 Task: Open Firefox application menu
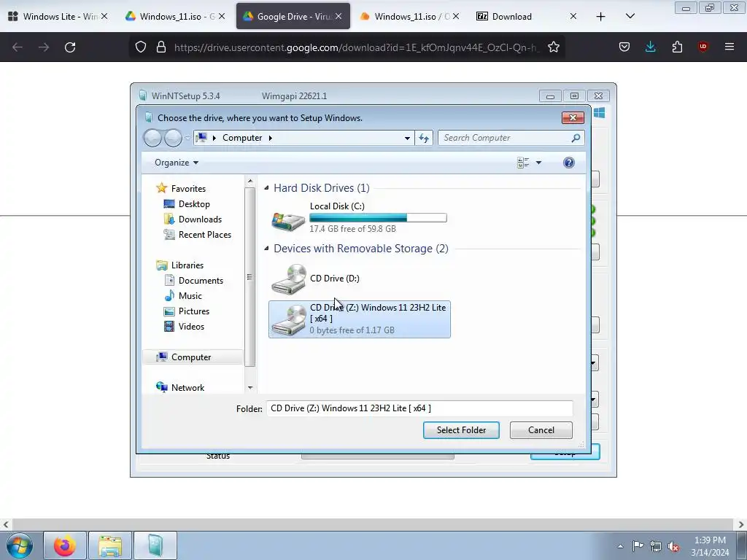pos(729,47)
